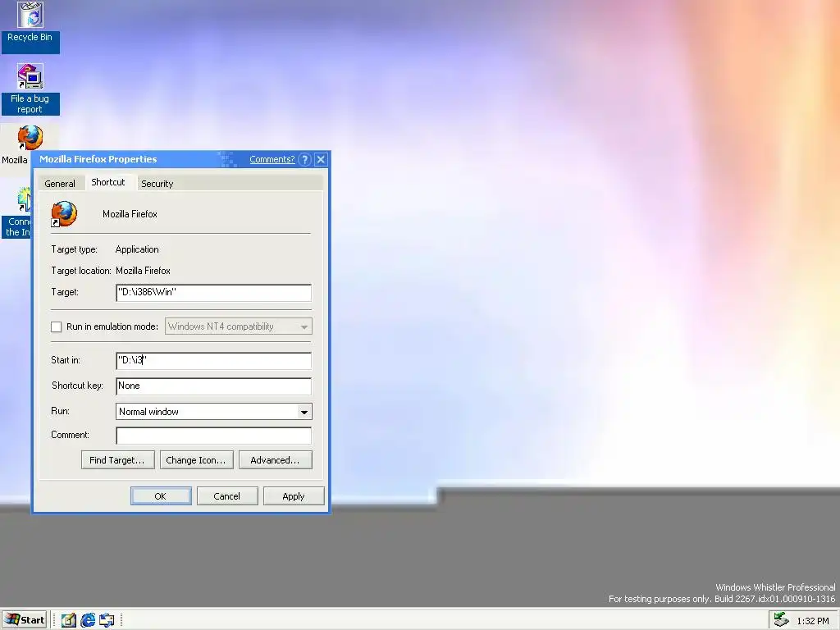Click into the Target input field
This screenshot has width=840, height=630.
tap(214, 293)
